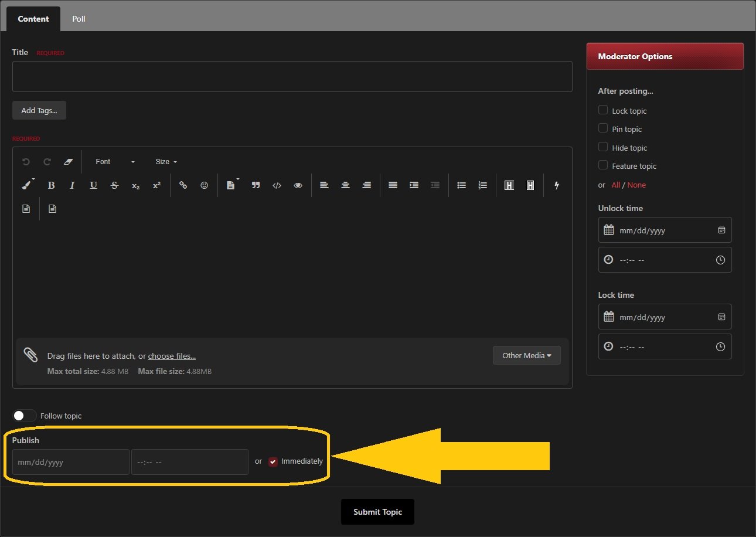Screen dimensions: 756x537
Task: Enable the Pin topic checkbox
Action: point(602,128)
